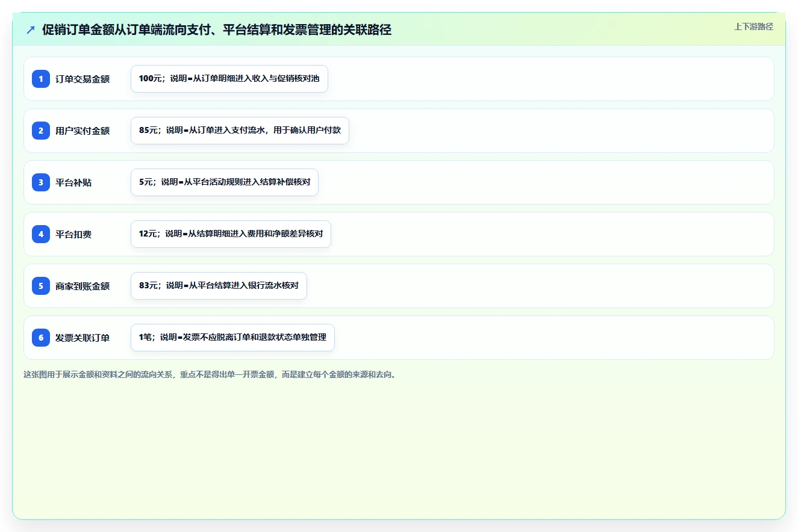Click the arrow icon beside the title

pos(31,29)
